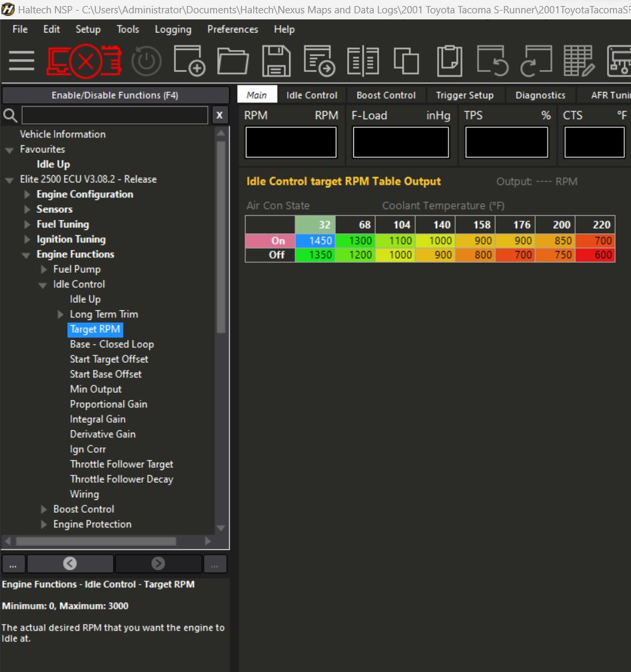Collapse the Idle Control tree node
Screen dimensions: 631x672
tap(43, 285)
